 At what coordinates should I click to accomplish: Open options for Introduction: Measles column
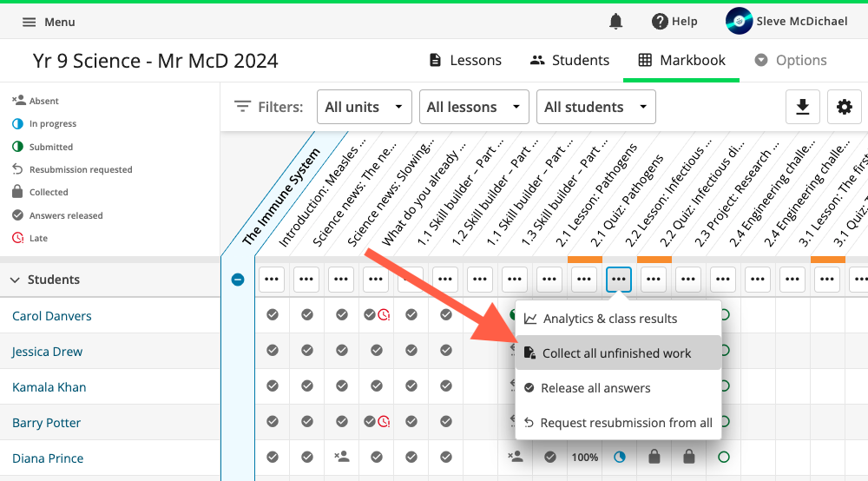(x=271, y=280)
